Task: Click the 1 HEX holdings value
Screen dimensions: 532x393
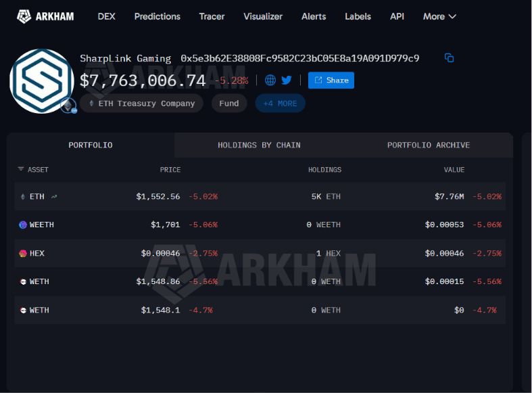Action: (x=328, y=253)
